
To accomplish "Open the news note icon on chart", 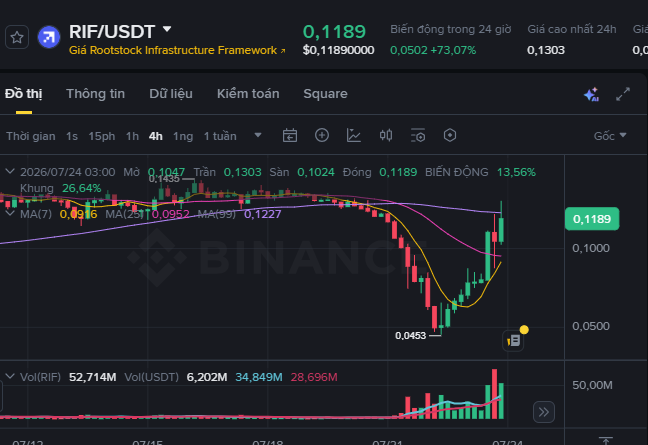I will (513, 341).
